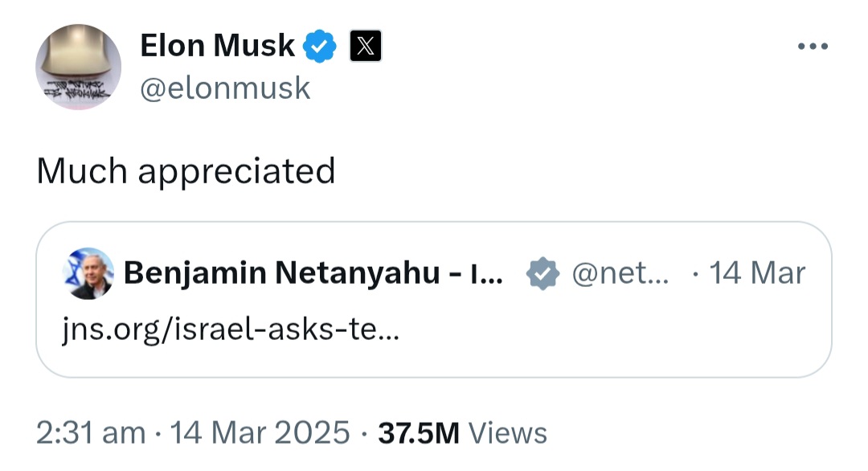
Task: Click the 2:31 am timestamp
Action: click(91, 432)
